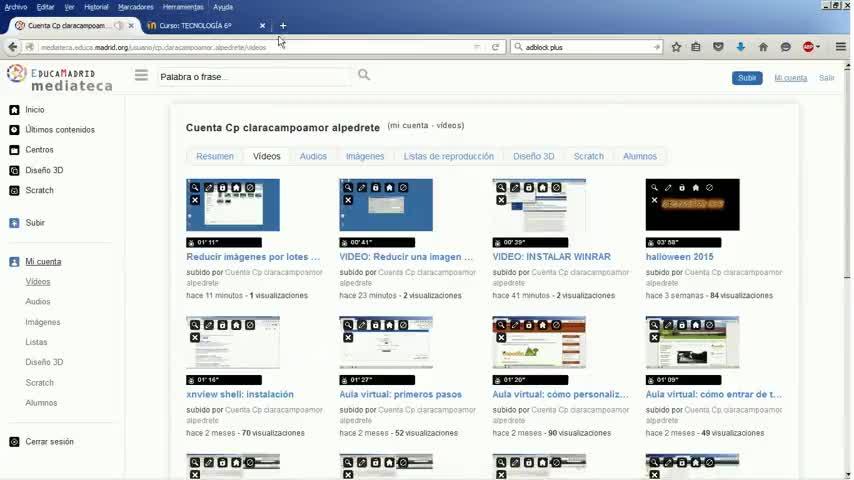Image resolution: width=854 pixels, height=480 pixels.
Task: Open a new browser tab with plus button
Action: (x=283, y=26)
